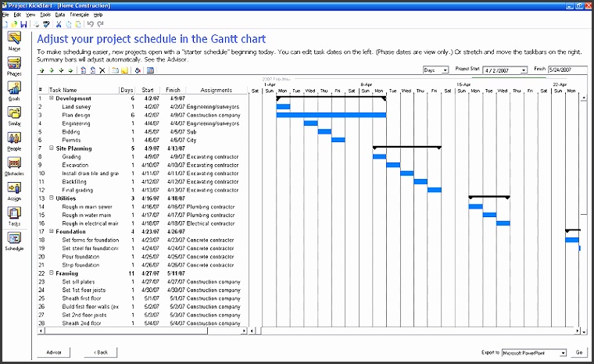Click the Framing duration value 11
Screen dimensions: 594x364
pos(131,273)
